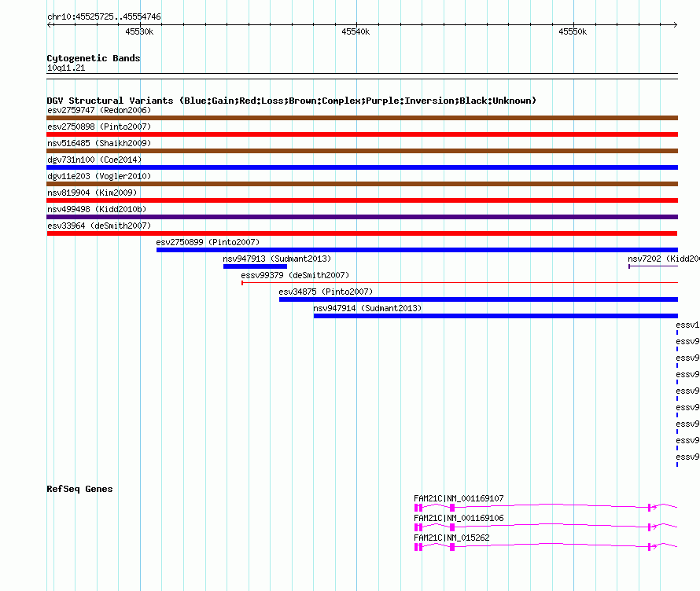
Task: Click the chr10:45525725..45554746 coordinate label
Action: coord(104,17)
